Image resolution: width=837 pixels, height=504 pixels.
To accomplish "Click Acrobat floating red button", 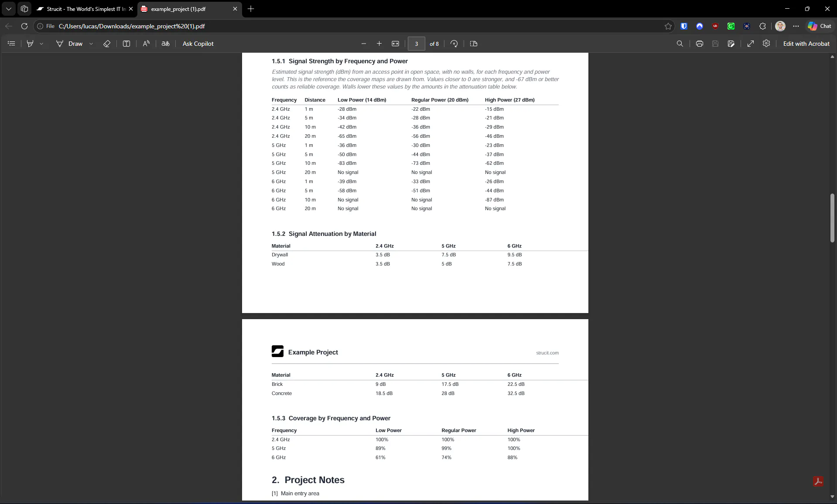I will [x=818, y=481].
